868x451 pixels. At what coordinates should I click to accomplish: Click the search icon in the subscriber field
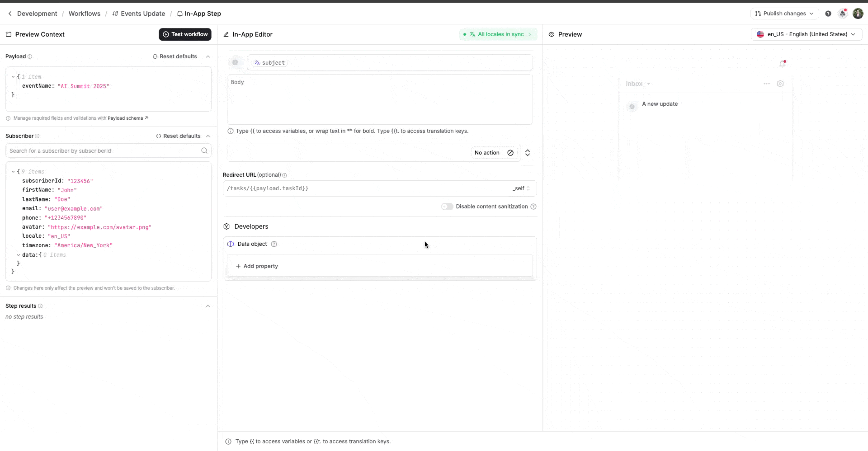tap(205, 150)
